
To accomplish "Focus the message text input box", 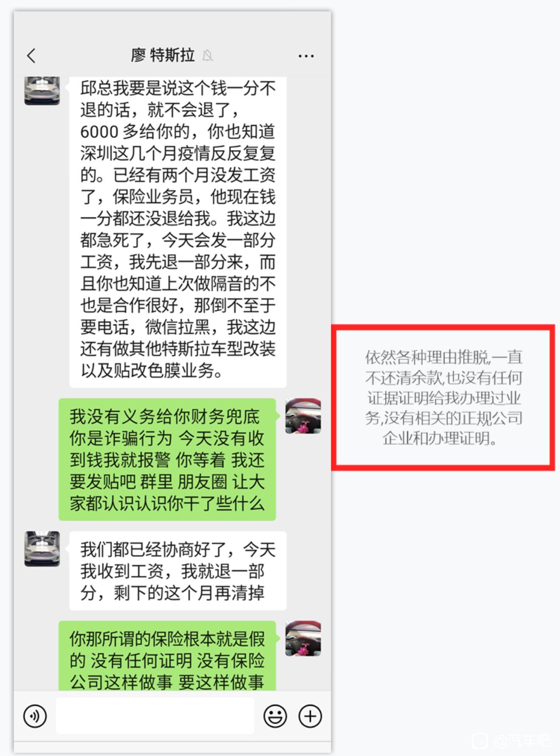I will point(155,716).
